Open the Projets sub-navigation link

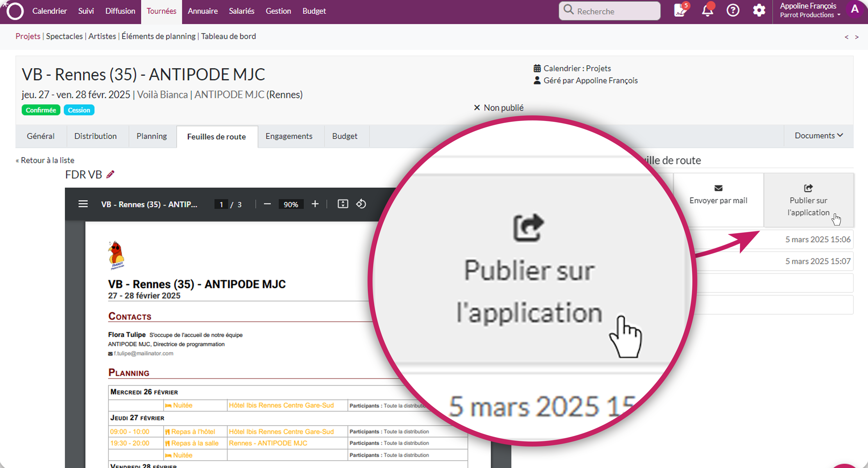(28, 36)
